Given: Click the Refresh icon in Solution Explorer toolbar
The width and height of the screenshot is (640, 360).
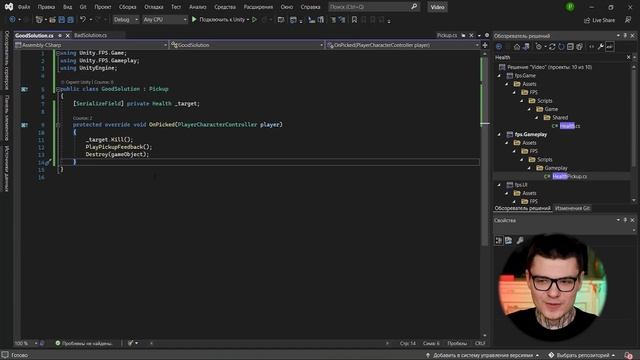Looking at the screenshot, I should click(561, 47).
